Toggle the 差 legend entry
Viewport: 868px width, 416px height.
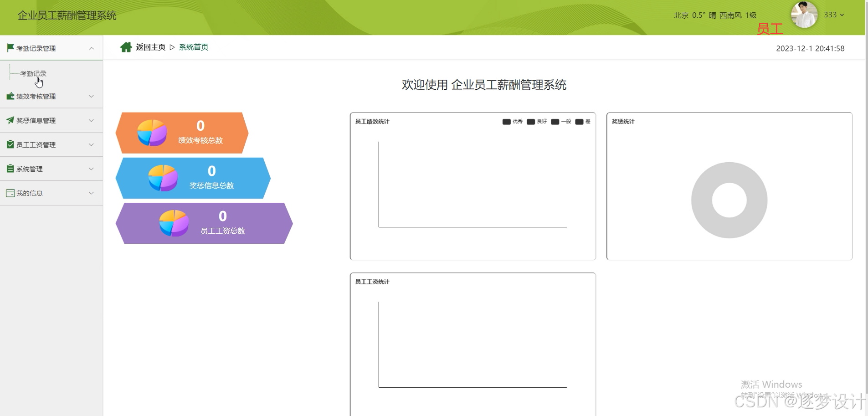[x=583, y=122]
